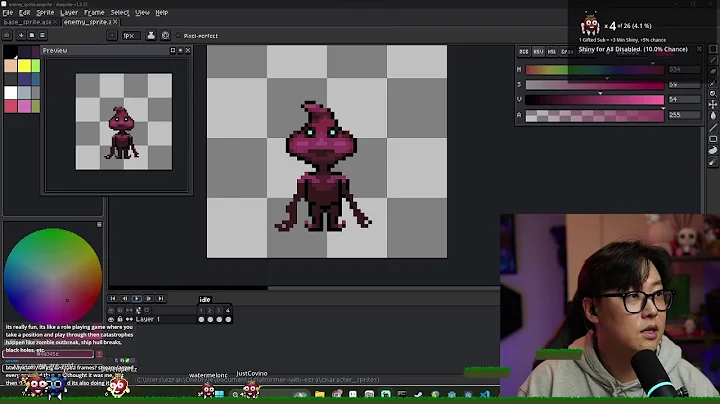Open the View menu

click(142, 12)
